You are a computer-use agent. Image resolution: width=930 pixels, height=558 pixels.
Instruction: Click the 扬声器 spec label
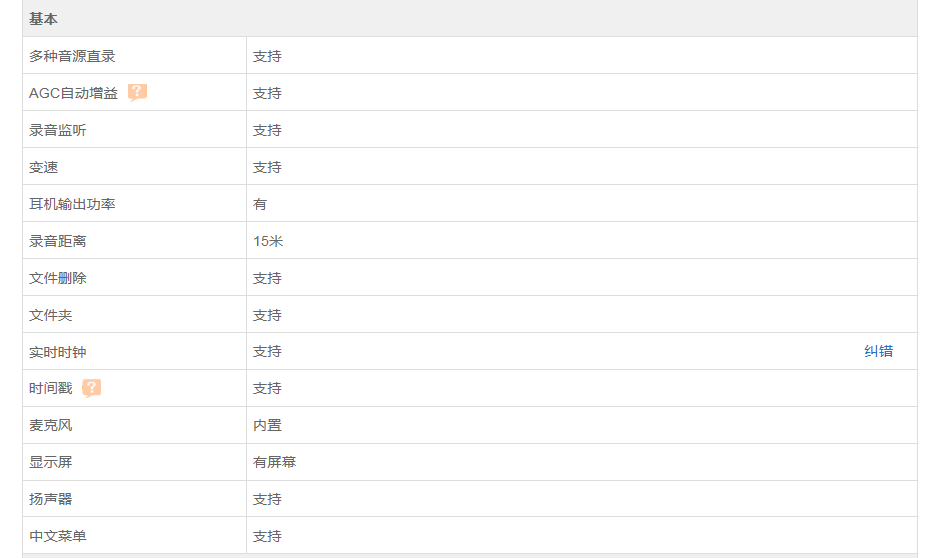click(50, 499)
